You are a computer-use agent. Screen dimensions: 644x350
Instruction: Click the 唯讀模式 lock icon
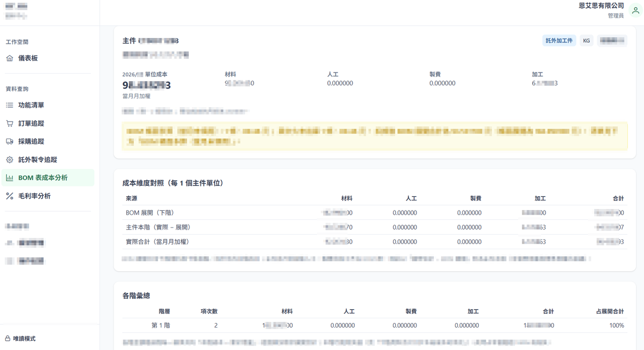pyautogui.click(x=7, y=338)
